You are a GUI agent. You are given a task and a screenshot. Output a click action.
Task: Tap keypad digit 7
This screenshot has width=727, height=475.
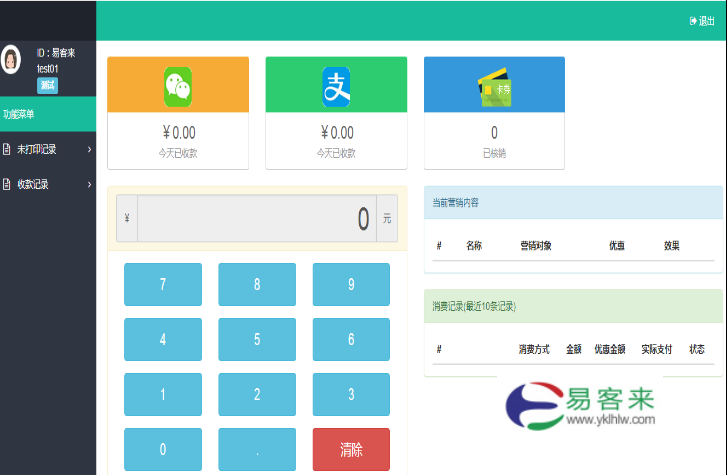[163, 284]
